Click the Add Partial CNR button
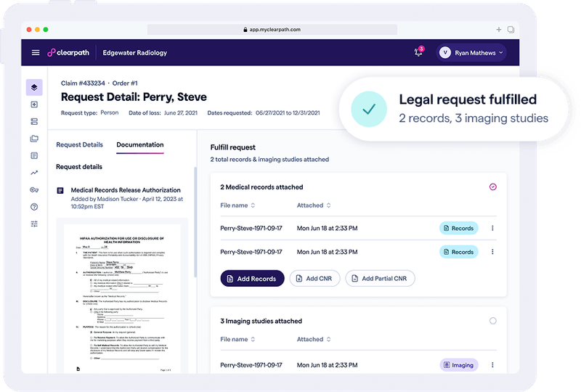The width and height of the screenshot is (581, 392). pos(380,278)
